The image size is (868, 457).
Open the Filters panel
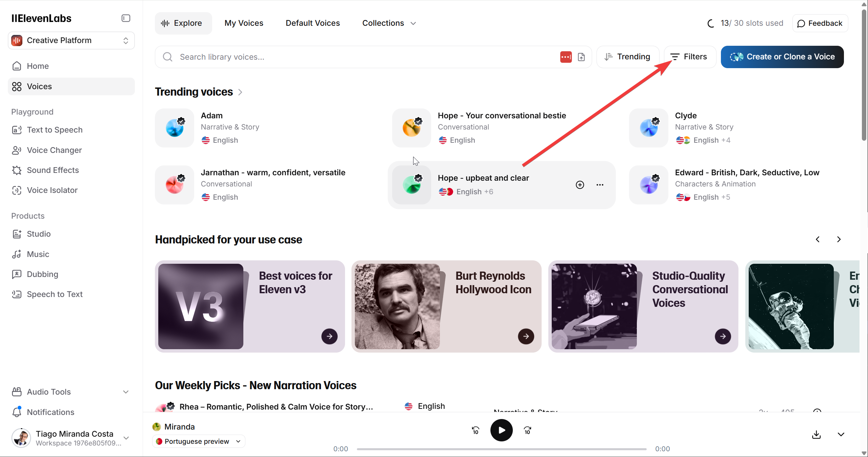point(690,57)
